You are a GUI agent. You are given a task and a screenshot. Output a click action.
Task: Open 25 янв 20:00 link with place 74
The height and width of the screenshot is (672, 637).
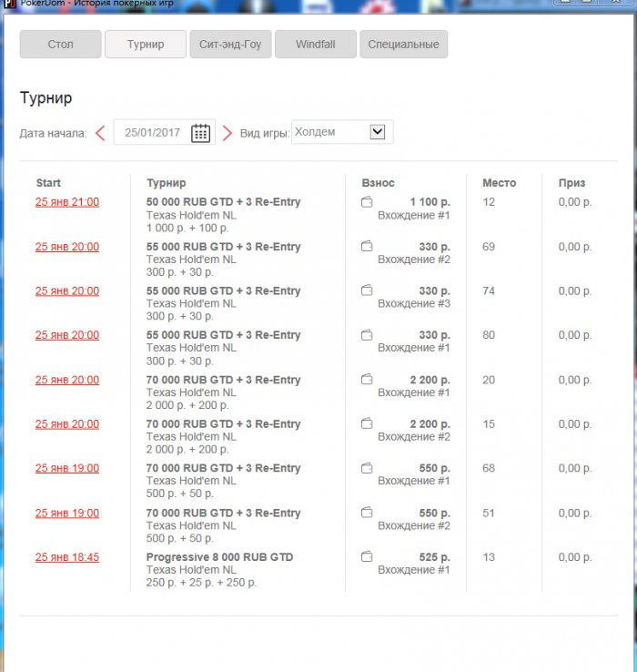67,291
